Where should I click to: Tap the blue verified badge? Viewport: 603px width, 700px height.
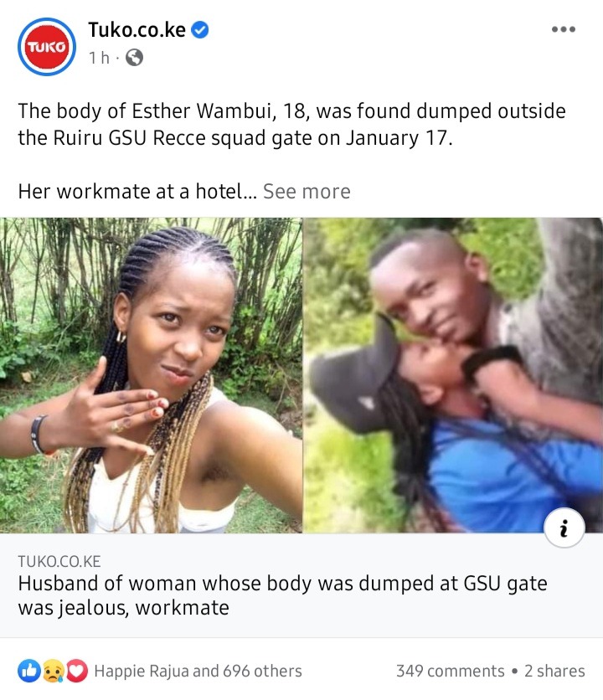199,30
